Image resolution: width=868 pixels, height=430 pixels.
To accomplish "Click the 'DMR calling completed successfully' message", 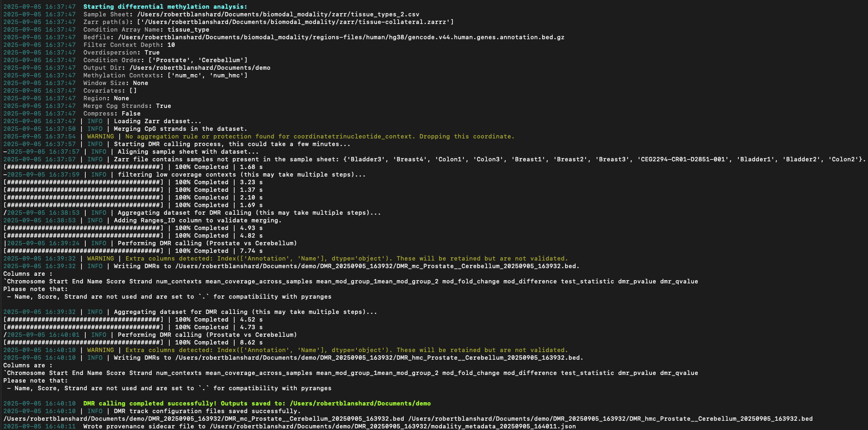I will 256,403.
